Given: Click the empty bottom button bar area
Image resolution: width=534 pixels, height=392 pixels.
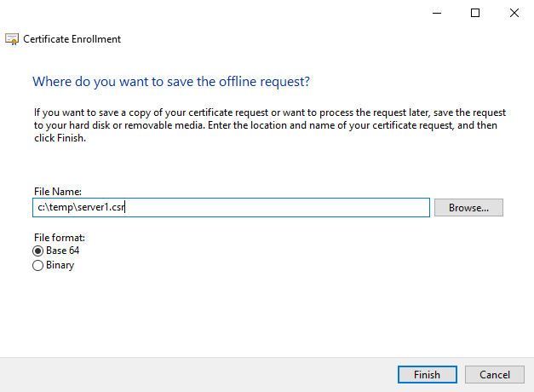Looking at the screenshot, I should 196,375.
